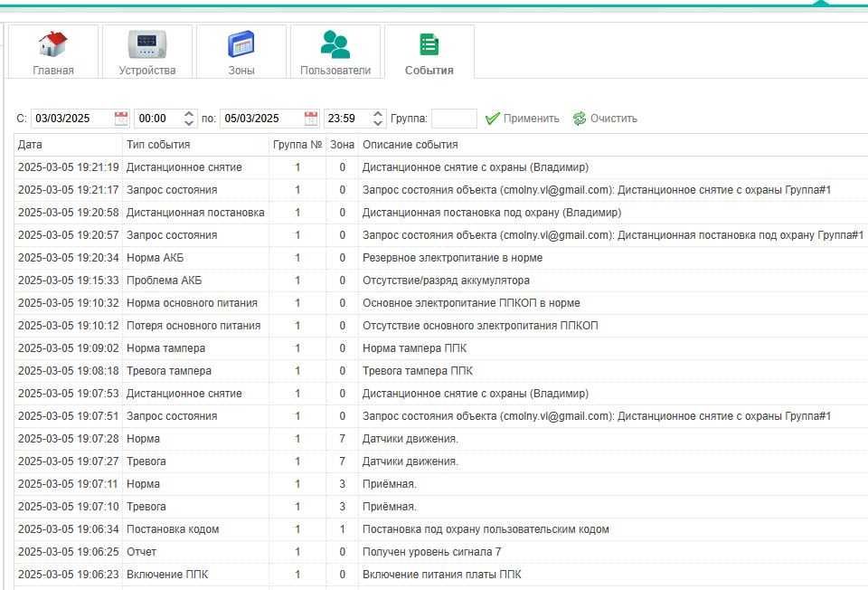Select the Норма event at 19:07:11
This screenshot has height=590, width=868.
point(440,484)
